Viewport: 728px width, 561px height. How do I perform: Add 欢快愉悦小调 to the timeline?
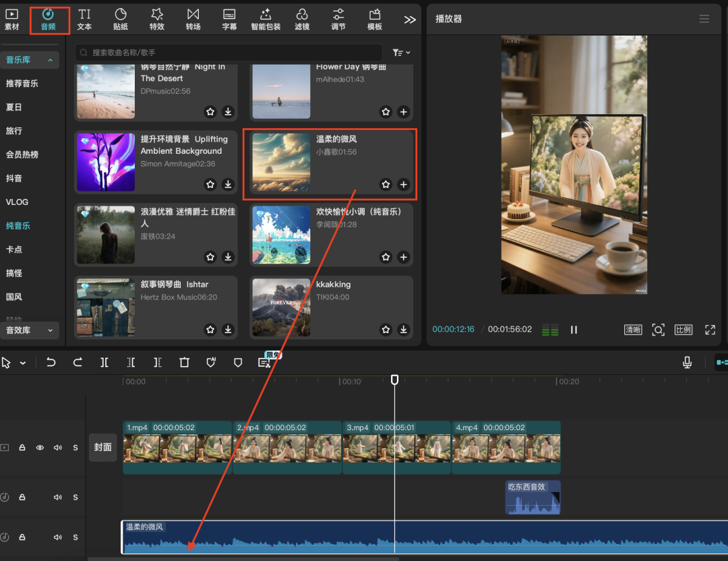coord(403,257)
